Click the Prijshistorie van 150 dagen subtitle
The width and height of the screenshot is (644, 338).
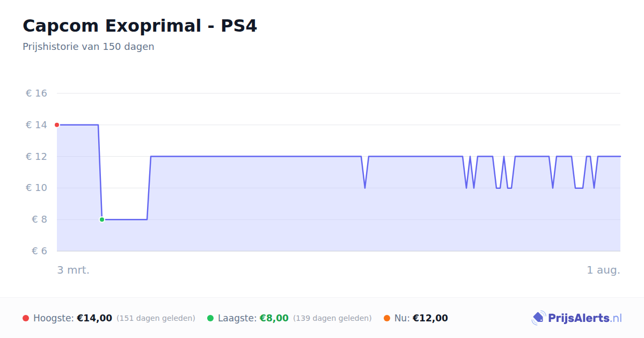coord(89,47)
